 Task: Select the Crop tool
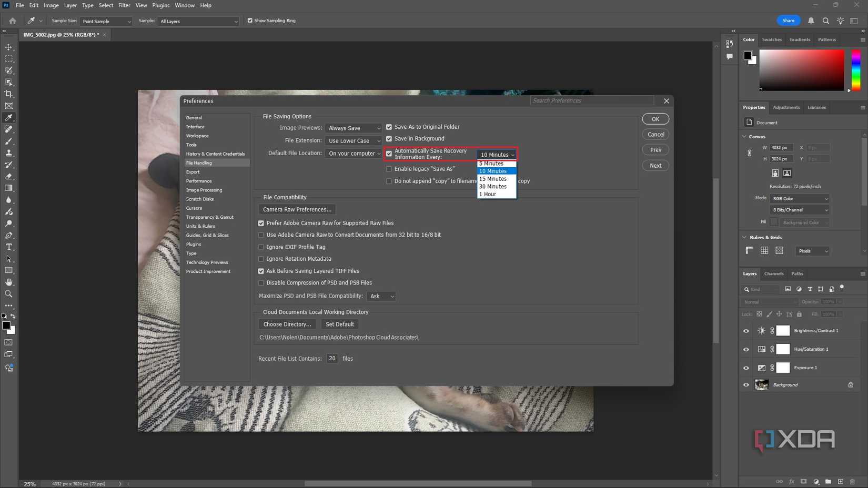[x=8, y=94]
